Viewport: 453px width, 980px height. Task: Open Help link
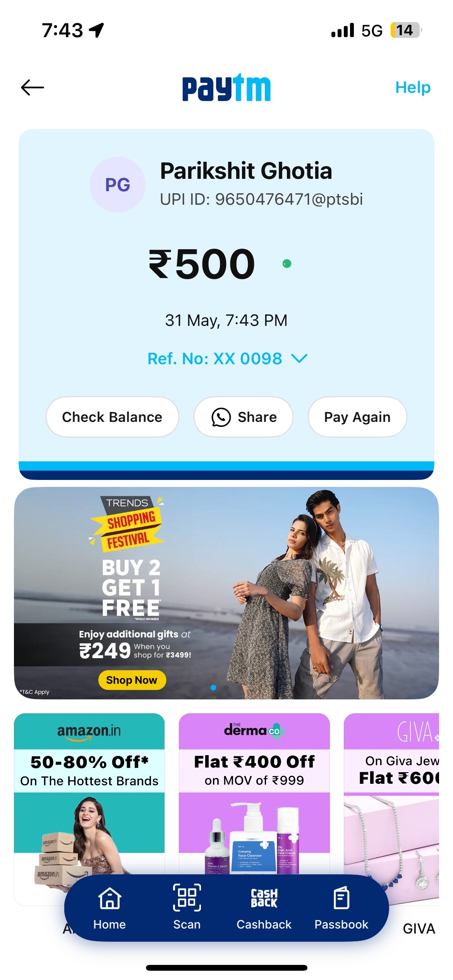[x=413, y=87]
